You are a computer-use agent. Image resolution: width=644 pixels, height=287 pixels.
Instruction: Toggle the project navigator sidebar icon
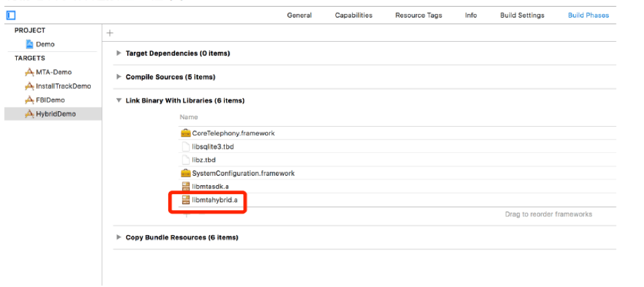[x=11, y=15]
